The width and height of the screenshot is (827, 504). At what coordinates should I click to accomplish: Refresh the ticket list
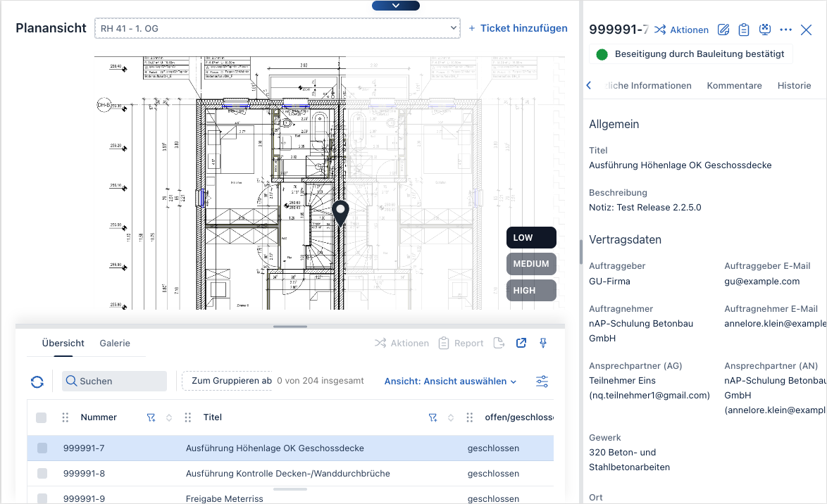37,382
